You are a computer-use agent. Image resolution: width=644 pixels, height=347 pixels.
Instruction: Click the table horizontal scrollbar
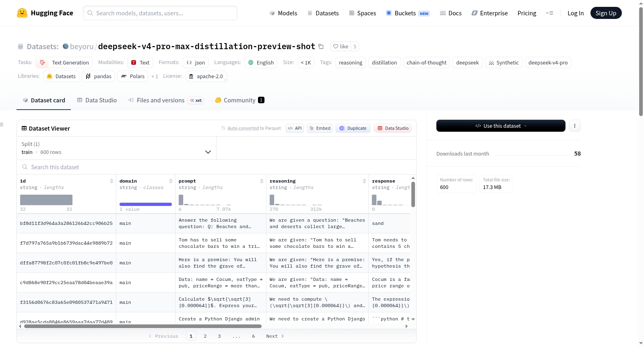pyautogui.click(x=143, y=326)
